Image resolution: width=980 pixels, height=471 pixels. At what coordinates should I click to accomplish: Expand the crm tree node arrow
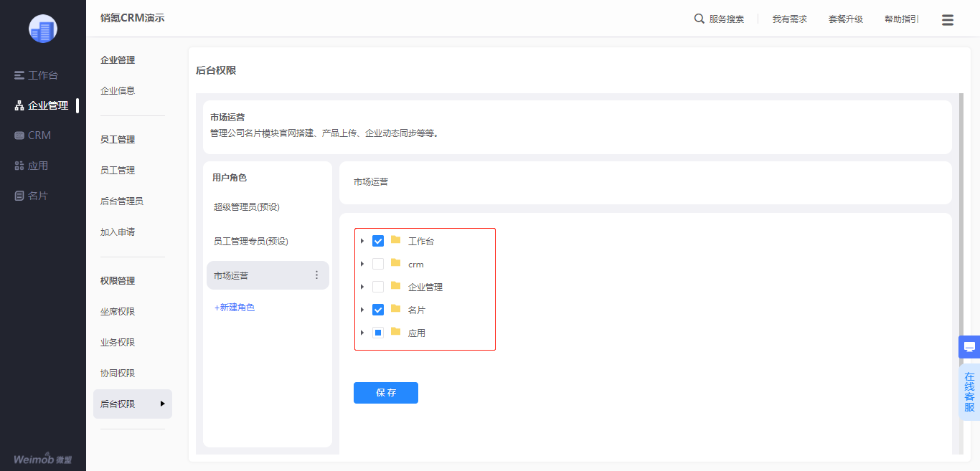coord(362,264)
